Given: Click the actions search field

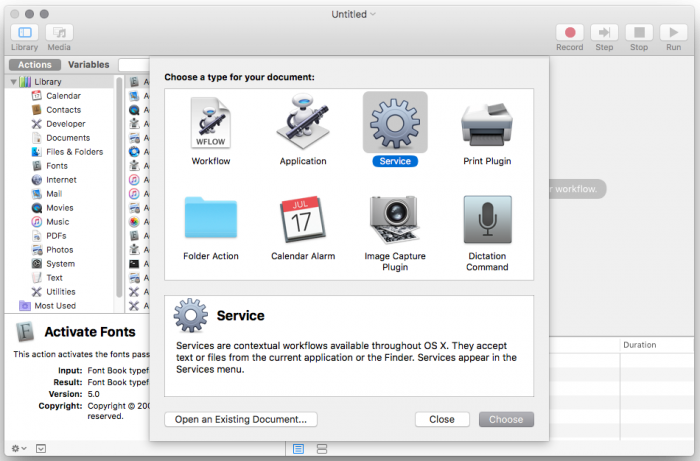Looking at the screenshot, I should pos(134,65).
